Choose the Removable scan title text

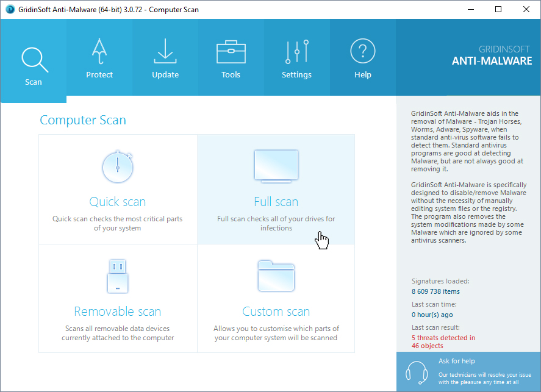tap(118, 312)
